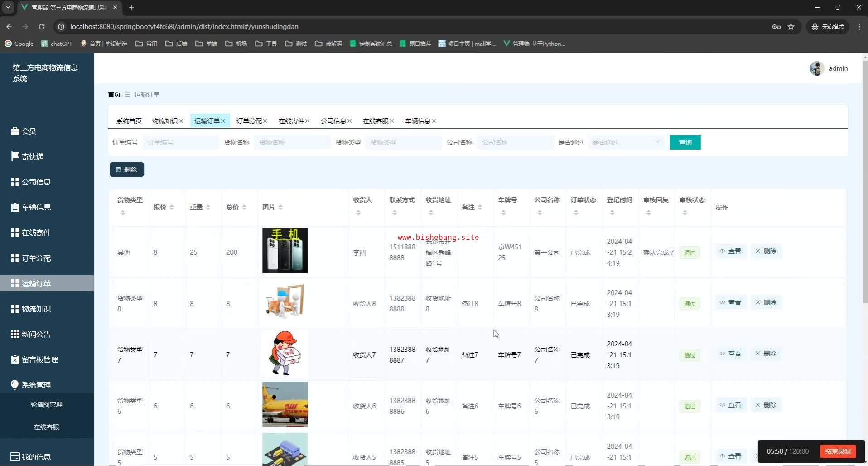The width and height of the screenshot is (868, 466).
Task: Sort table by 报价 column
Action: pyautogui.click(x=171, y=207)
